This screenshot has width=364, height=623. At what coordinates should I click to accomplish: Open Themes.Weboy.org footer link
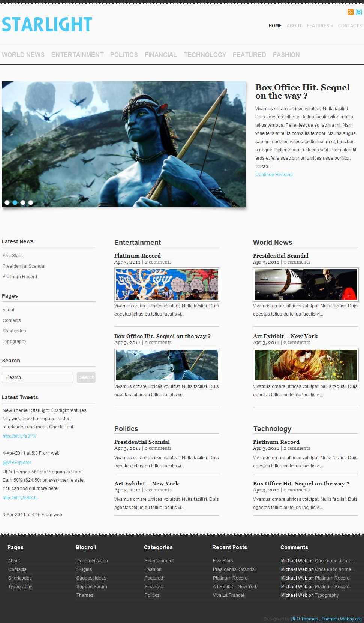pyautogui.click(x=342, y=619)
